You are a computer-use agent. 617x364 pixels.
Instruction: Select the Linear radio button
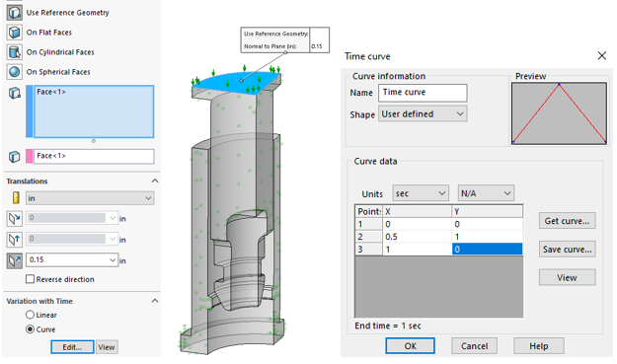click(x=30, y=315)
